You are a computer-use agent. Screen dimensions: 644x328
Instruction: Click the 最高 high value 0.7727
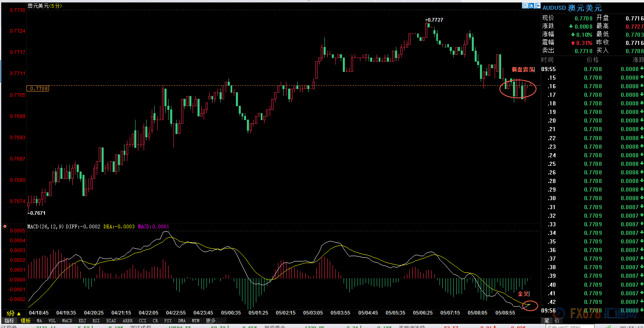(x=635, y=27)
